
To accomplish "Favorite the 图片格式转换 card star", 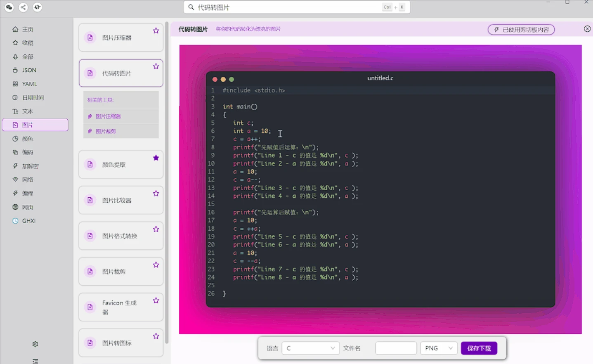I will [x=156, y=229].
